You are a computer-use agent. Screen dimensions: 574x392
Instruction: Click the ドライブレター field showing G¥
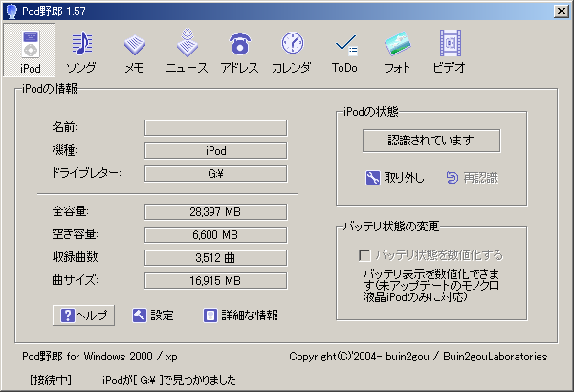(x=215, y=173)
